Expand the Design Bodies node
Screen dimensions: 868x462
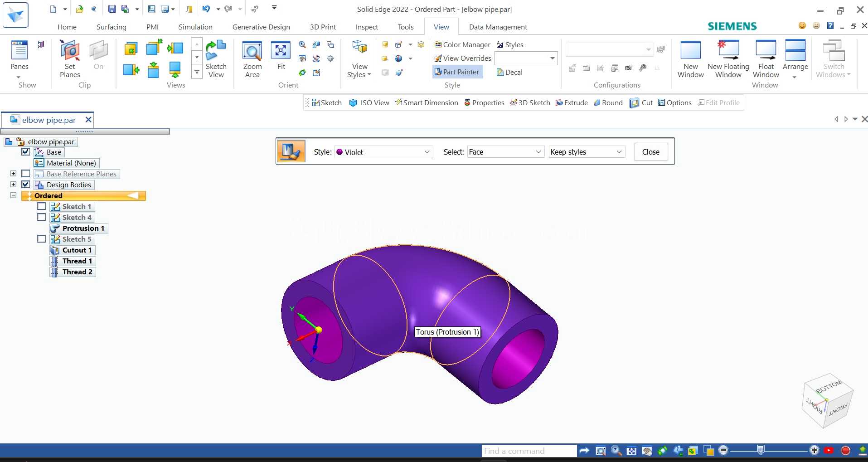(14, 185)
